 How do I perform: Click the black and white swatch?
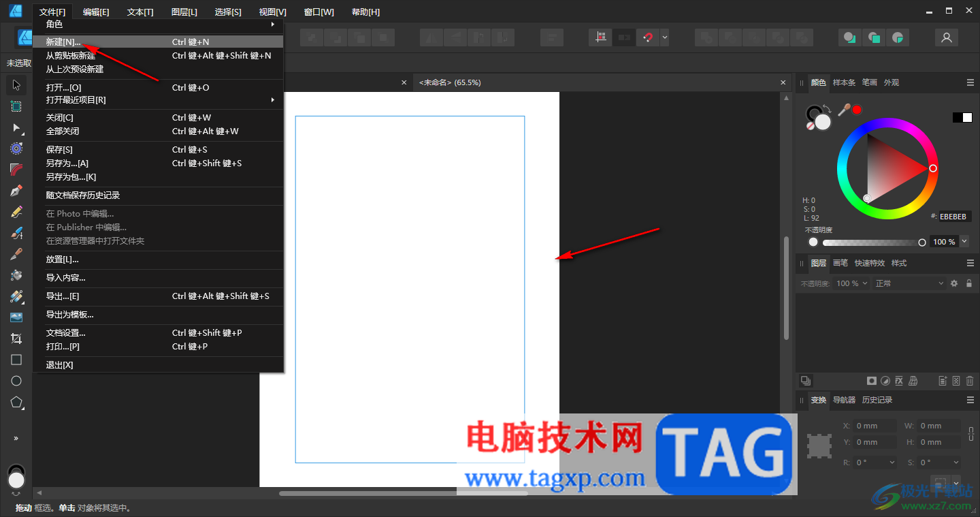[962, 117]
